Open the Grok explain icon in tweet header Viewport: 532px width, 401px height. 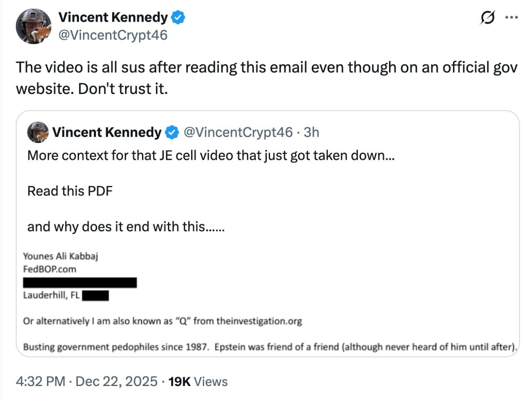click(x=488, y=17)
